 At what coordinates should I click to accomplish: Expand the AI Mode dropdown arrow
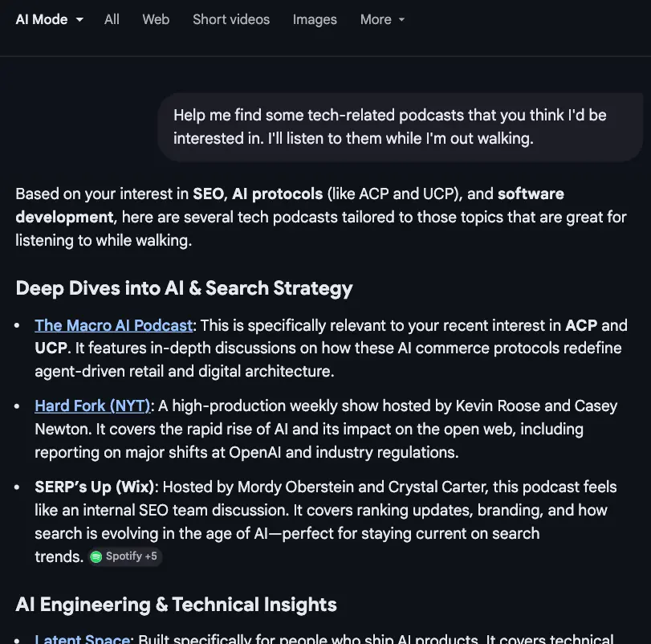click(x=79, y=20)
